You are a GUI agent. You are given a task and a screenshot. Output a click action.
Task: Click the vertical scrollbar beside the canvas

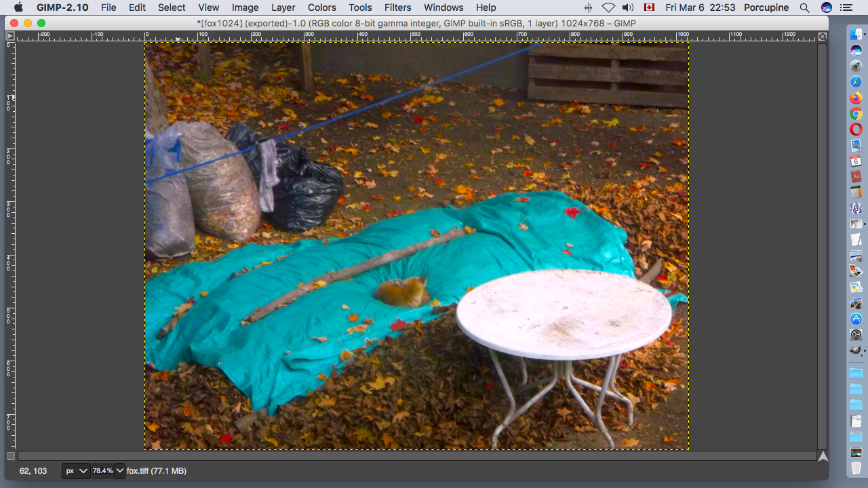coord(823,245)
